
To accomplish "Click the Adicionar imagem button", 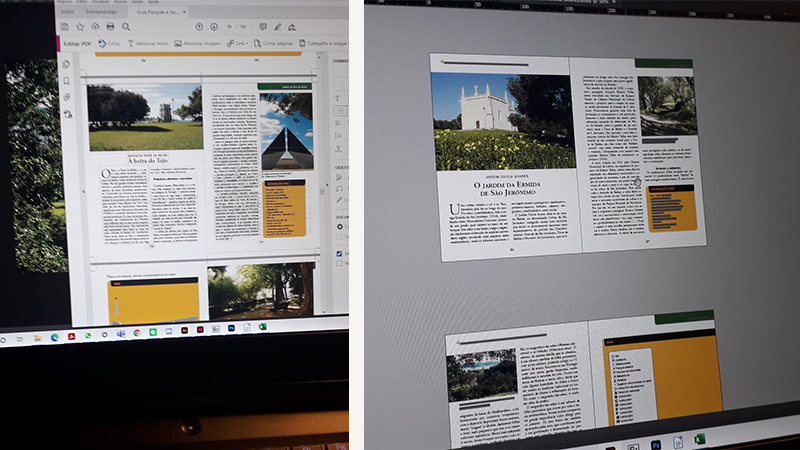I will 200,44.
